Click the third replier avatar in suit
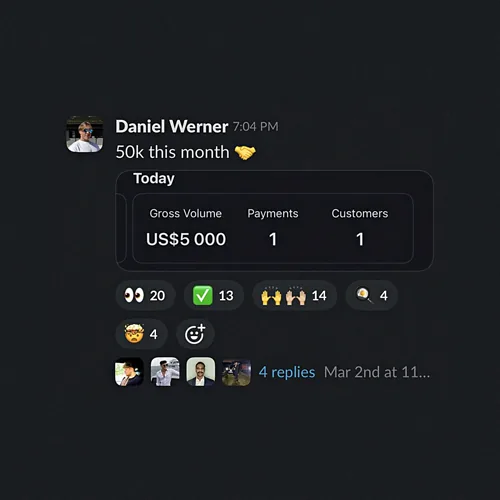 pyautogui.click(x=201, y=372)
